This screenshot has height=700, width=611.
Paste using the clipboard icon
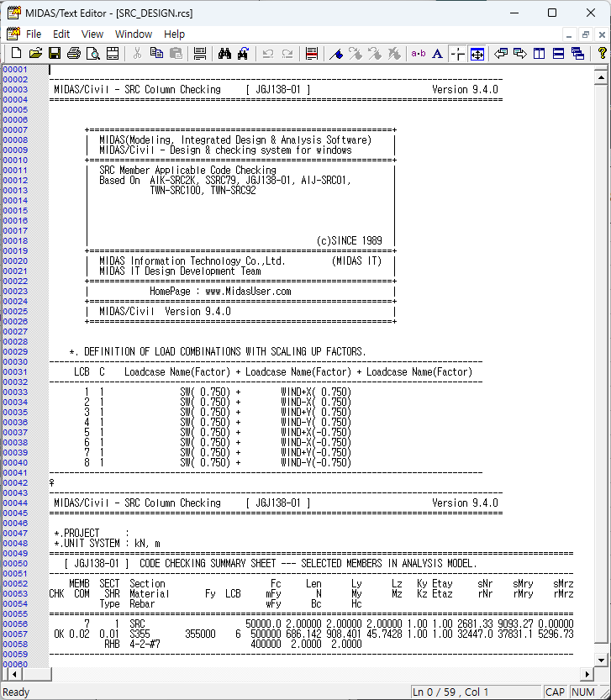tap(176, 54)
